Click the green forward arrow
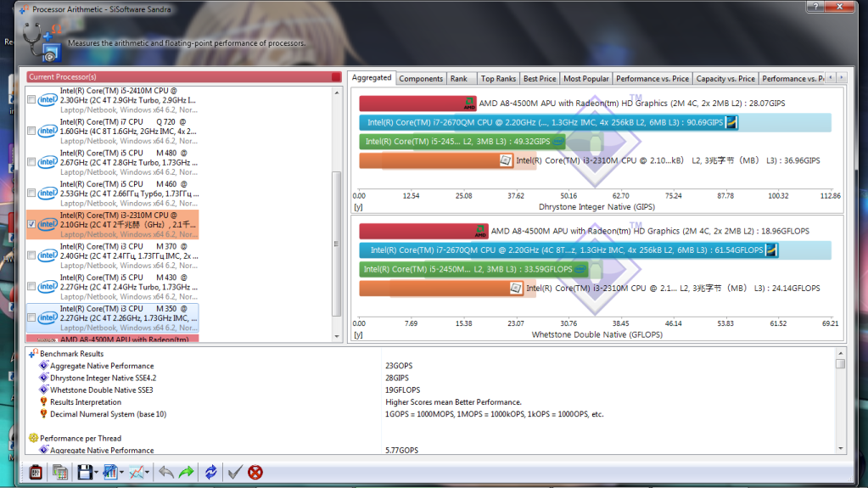868x488 pixels. (x=187, y=473)
